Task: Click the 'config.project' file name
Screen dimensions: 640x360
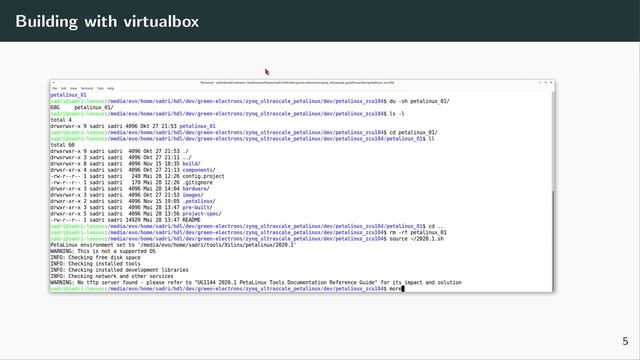Action: [x=203, y=176]
